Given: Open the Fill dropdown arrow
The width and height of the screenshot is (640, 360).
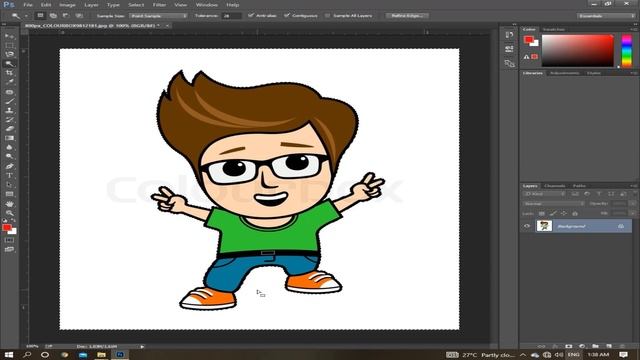Looking at the screenshot, I should click(633, 213).
